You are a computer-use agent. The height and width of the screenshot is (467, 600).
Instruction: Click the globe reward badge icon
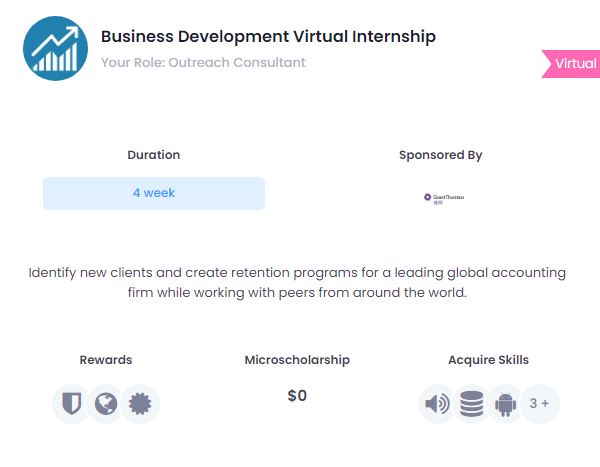[106, 403]
